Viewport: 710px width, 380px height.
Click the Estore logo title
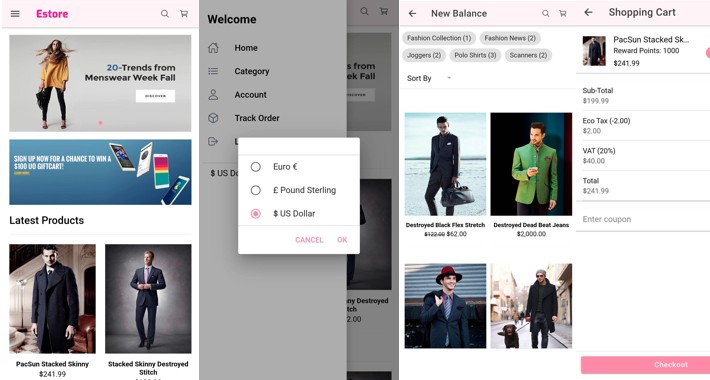[52, 14]
